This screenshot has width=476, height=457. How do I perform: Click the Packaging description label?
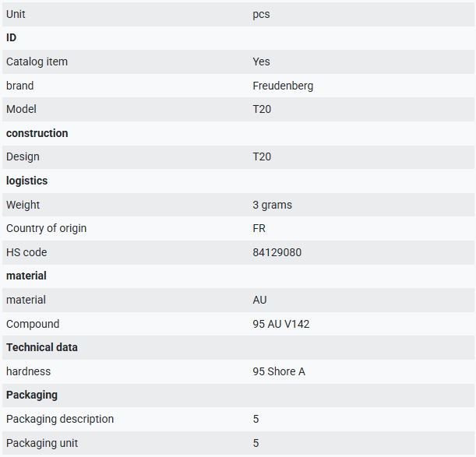pyautogui.click(x=60, y=419)
